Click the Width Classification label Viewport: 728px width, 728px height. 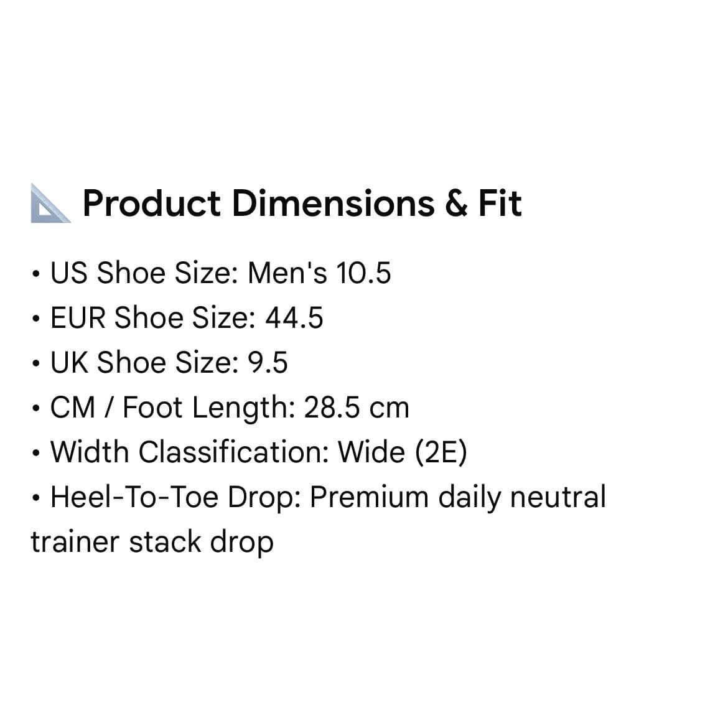pyautogui.click(x=190, y=452)
